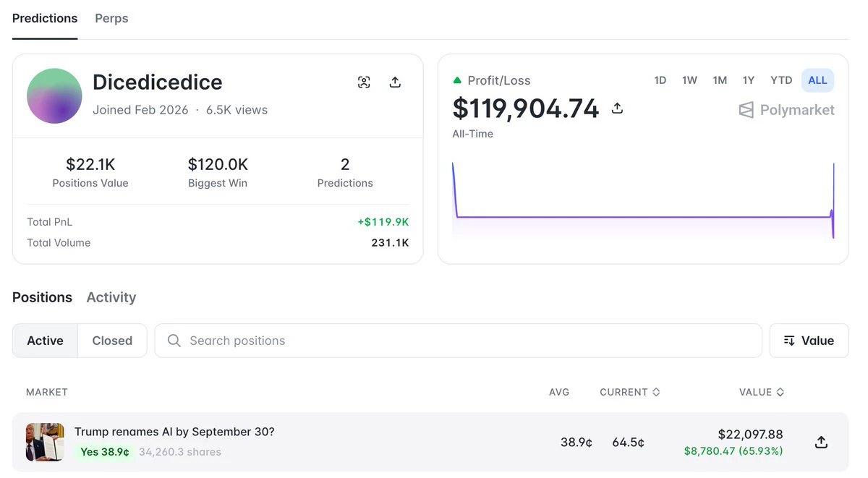Select the Activity tab

coord(111,297)
